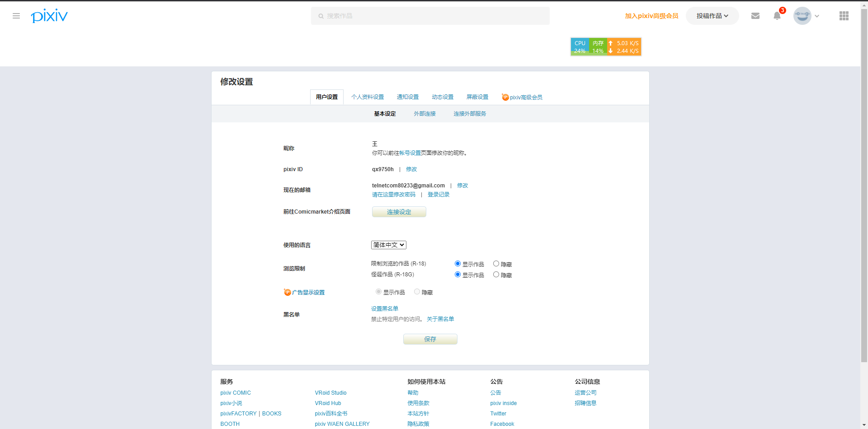Click the search magnifier icon
This screenshot has height=429, width=868.
click(x=321, y=16)
